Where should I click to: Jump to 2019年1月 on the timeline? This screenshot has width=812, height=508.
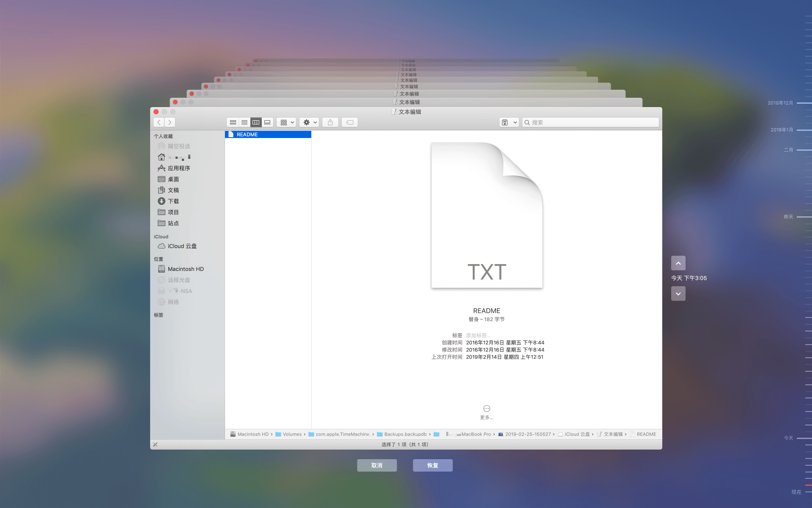point(790,130)
